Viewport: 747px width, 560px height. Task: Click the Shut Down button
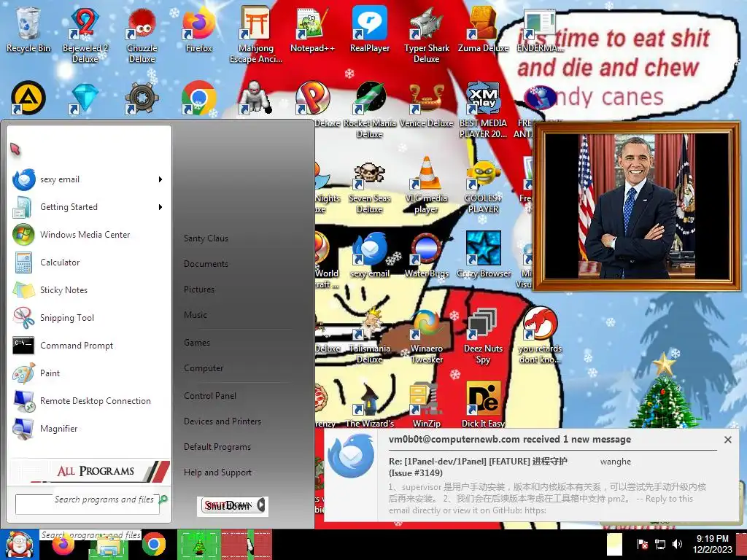tap(228, 506)
